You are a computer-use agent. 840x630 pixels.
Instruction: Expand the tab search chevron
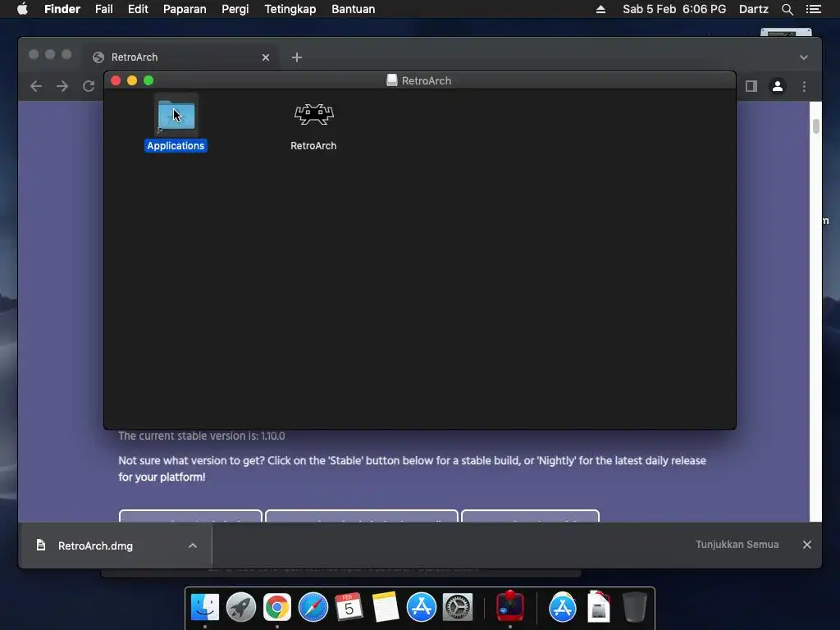(804, 57)
